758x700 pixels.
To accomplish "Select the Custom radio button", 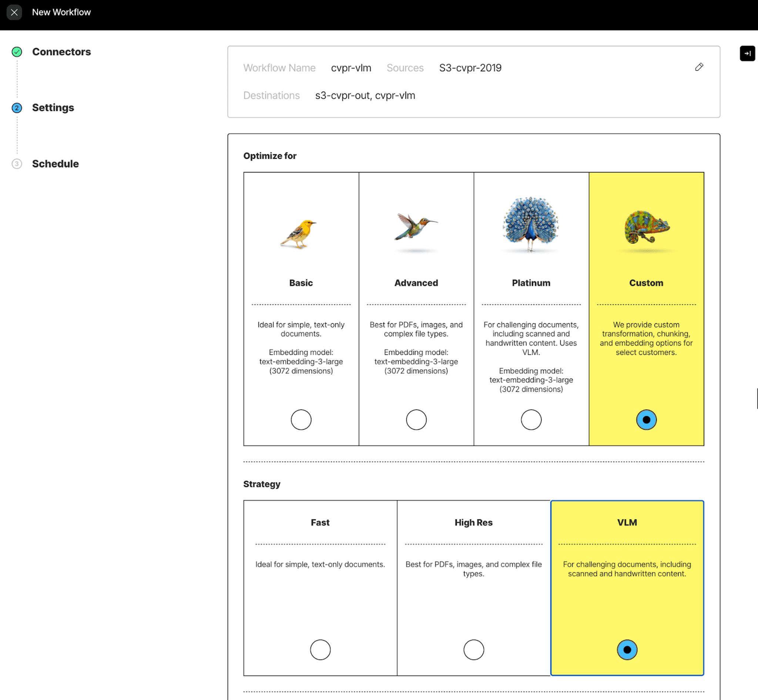I will pos(646,420).
